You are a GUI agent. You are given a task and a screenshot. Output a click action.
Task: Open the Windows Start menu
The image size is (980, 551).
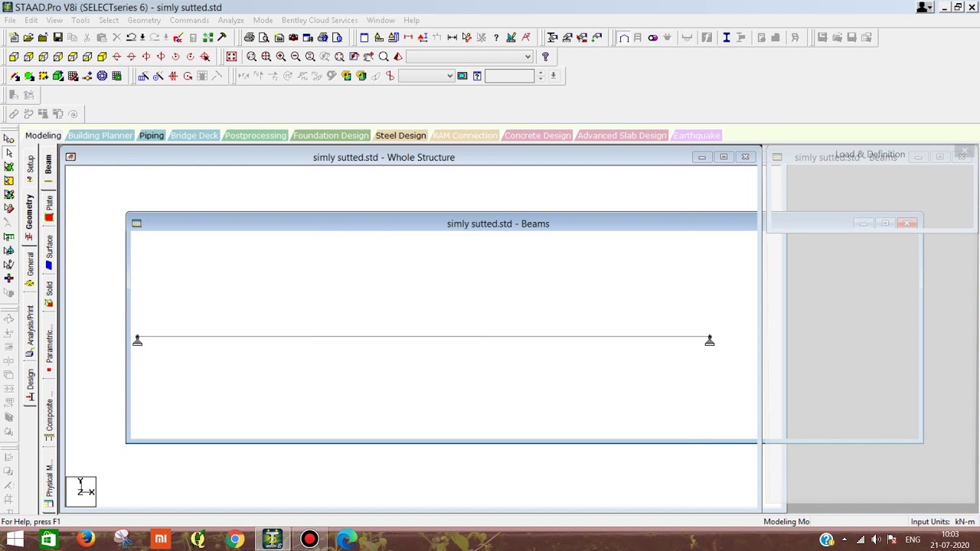point(15,540)
